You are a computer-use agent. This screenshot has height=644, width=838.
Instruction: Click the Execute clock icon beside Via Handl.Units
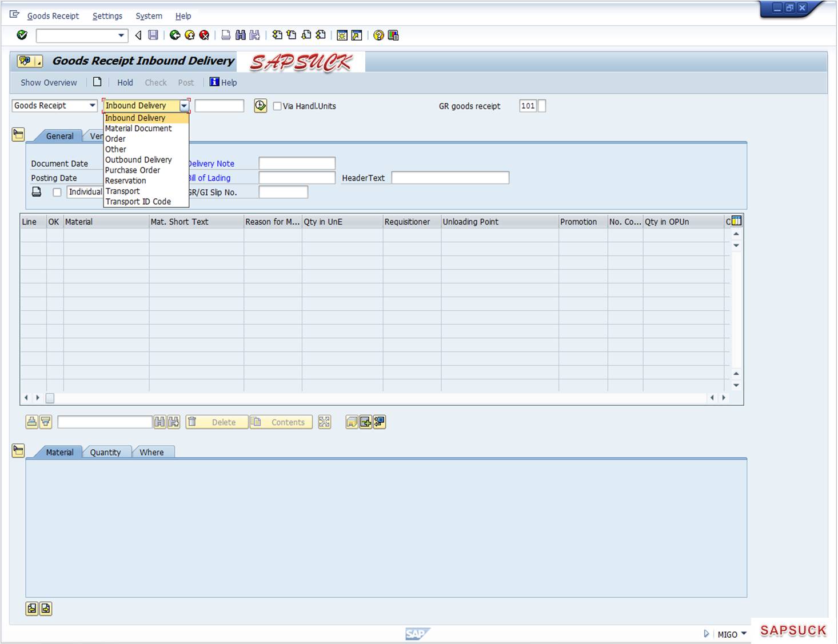pos(261,106)
